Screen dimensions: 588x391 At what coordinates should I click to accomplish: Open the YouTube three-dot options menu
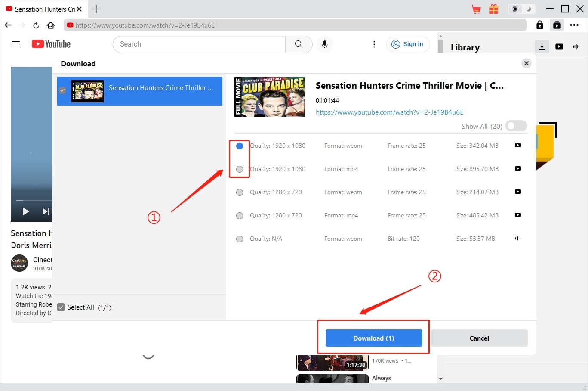[374, 44]
